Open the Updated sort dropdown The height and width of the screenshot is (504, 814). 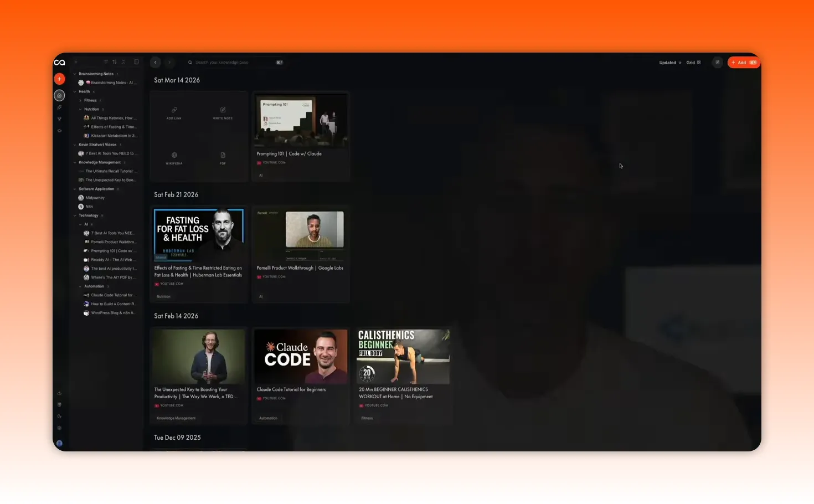coord(670,63)
